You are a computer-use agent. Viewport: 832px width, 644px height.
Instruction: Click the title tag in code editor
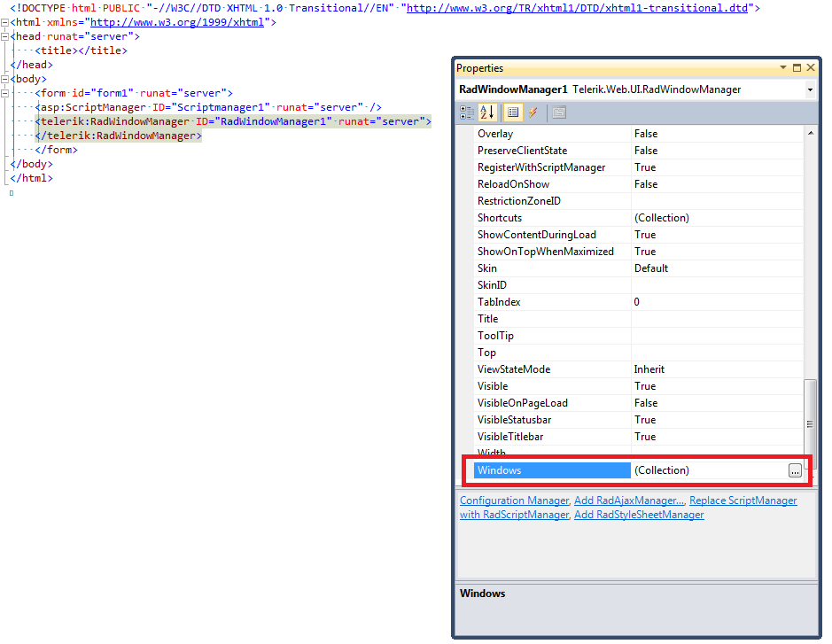pos(82,50)
